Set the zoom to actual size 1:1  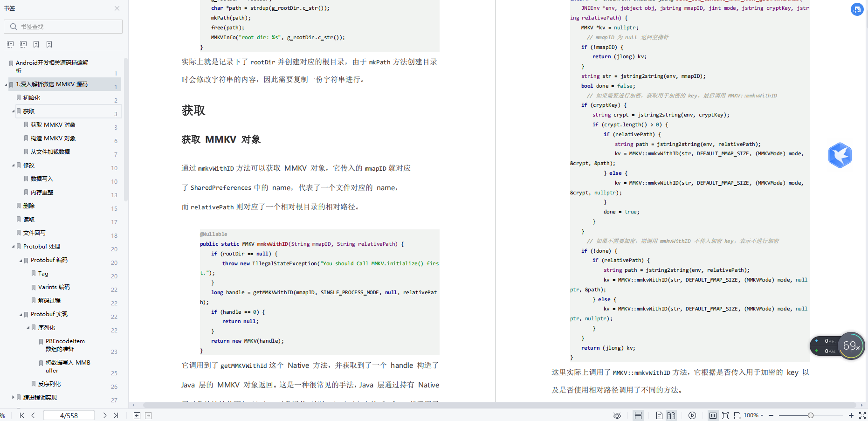(x=713, y=415)
